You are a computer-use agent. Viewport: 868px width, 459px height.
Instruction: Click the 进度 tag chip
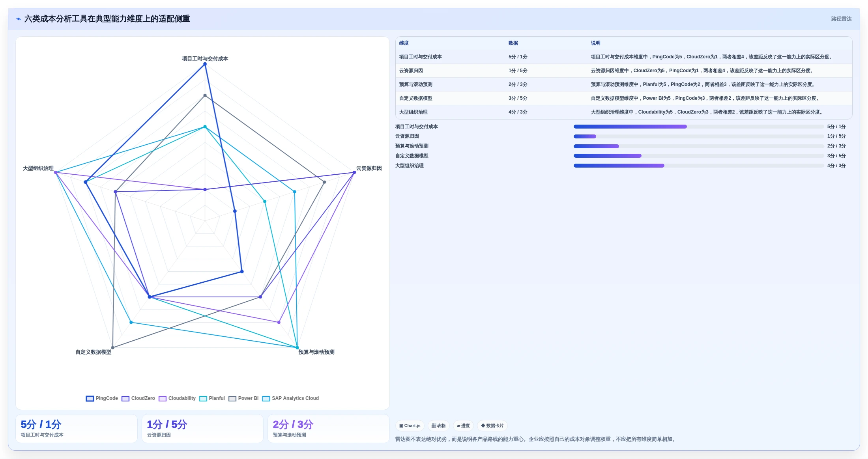(x=463, y=426)
